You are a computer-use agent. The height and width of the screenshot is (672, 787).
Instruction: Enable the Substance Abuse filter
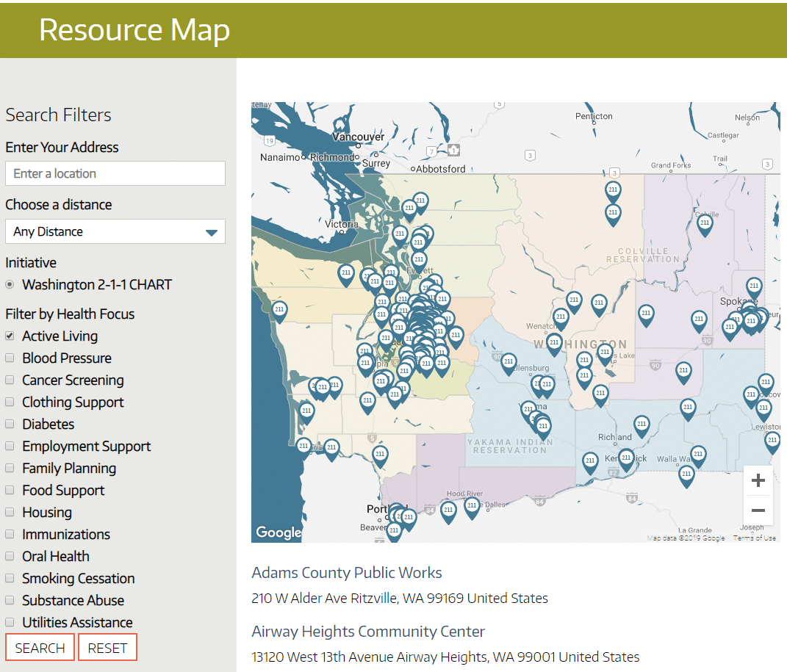pos(10,600)
